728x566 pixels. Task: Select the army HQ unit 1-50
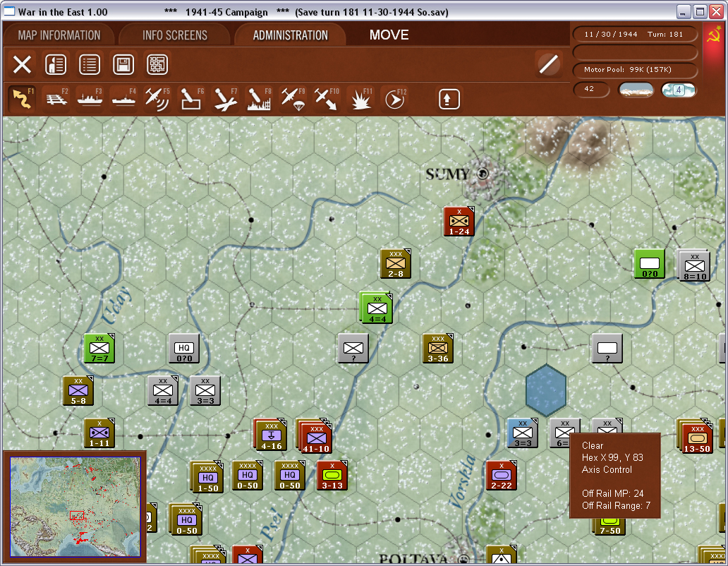click(207, 476)
